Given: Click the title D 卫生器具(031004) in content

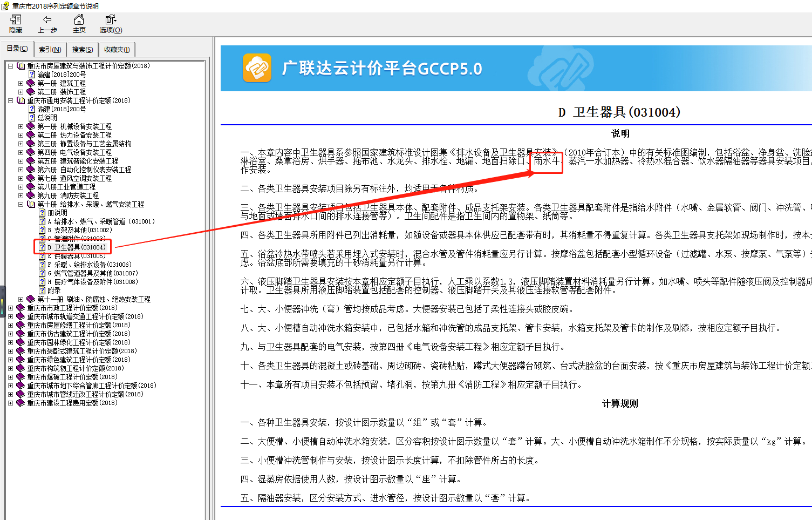Looking at the screenshot, I should point(619,112).
